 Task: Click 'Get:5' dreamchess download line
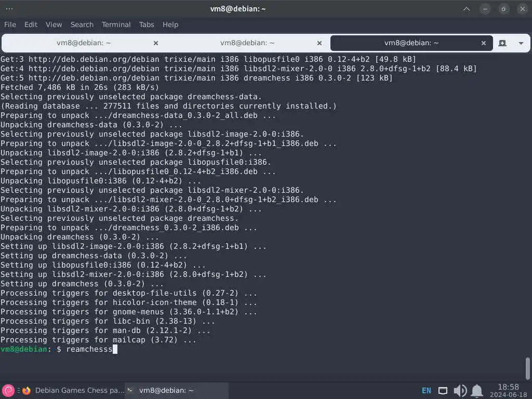pos(196,78)
